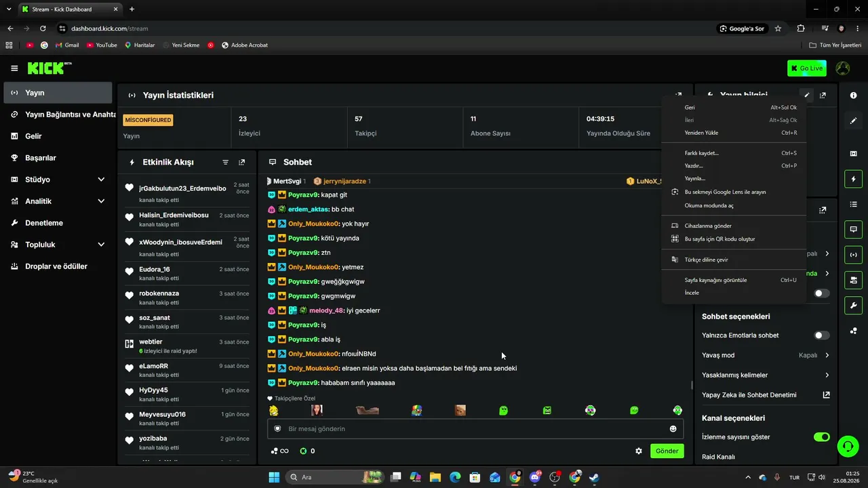
Task: Select Farklı kaydet in the context menu
Action: pos(734,153)
